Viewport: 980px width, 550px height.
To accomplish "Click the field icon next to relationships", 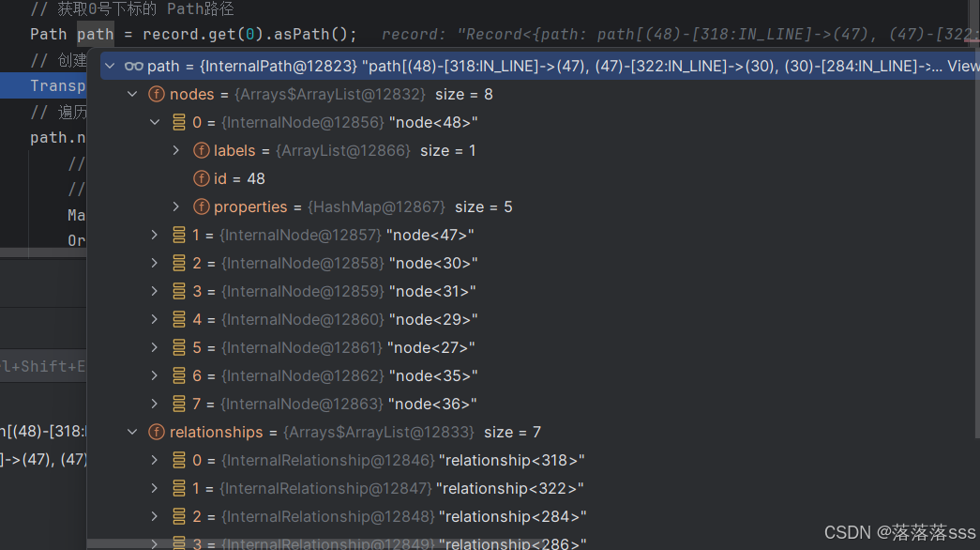I will pyautogui.click(x=156, y=432).
